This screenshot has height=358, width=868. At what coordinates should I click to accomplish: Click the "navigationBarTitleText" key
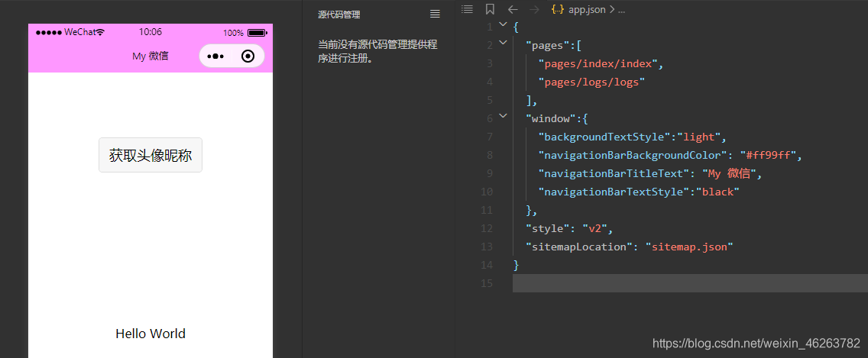coord(614,173)
